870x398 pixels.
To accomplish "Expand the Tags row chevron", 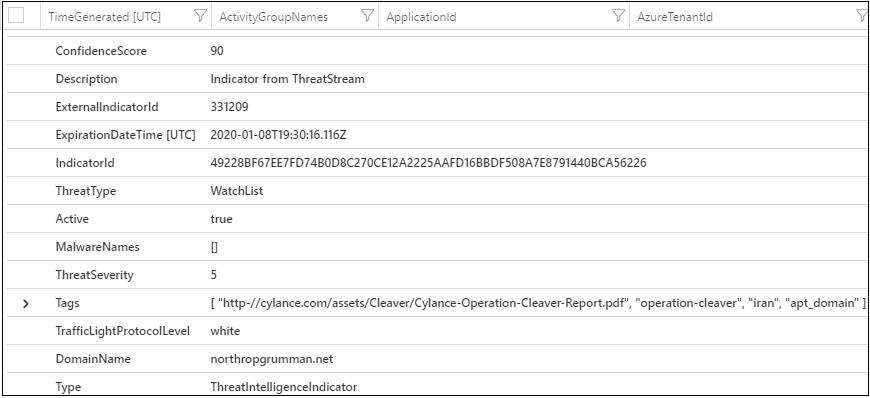I will tap(26, 304).
